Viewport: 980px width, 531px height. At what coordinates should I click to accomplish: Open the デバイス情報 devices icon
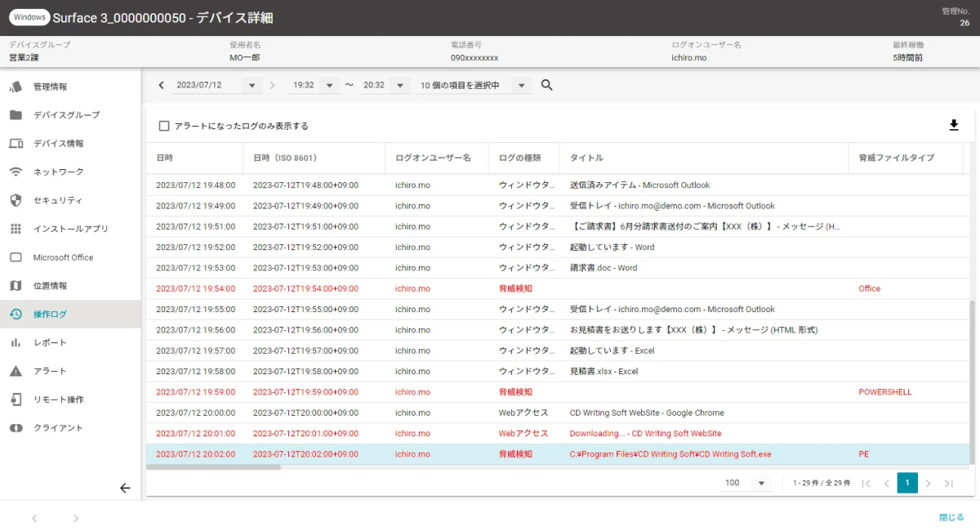click(16, 144)
